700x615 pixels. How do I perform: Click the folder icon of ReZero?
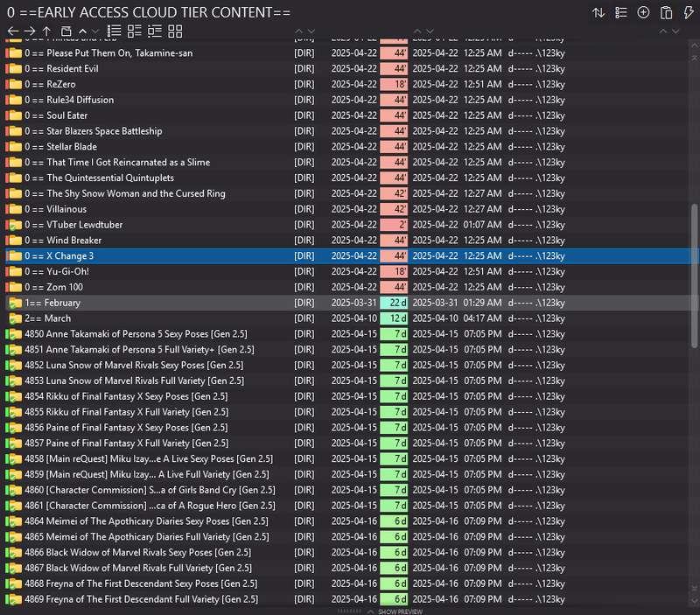point(14,84)
